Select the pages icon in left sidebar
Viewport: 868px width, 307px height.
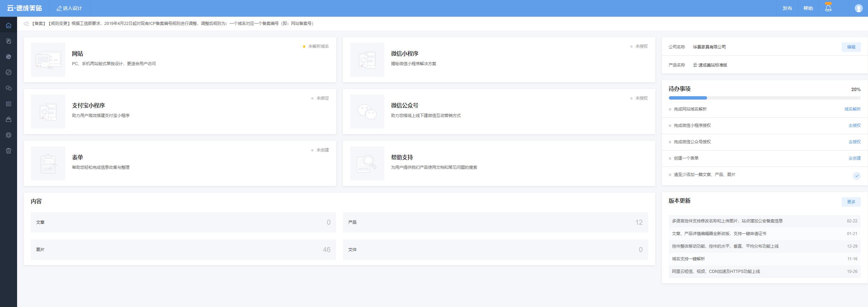(8, 41)
